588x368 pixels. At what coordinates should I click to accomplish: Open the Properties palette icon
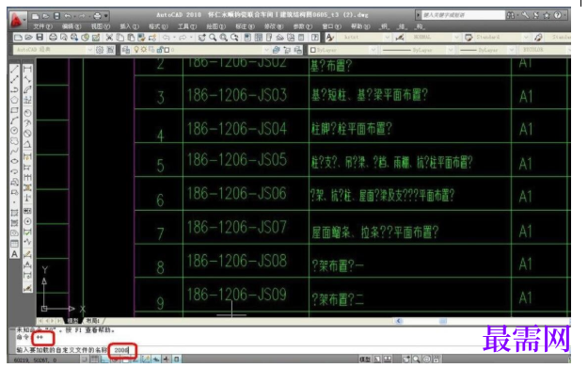tap(247, 38)
